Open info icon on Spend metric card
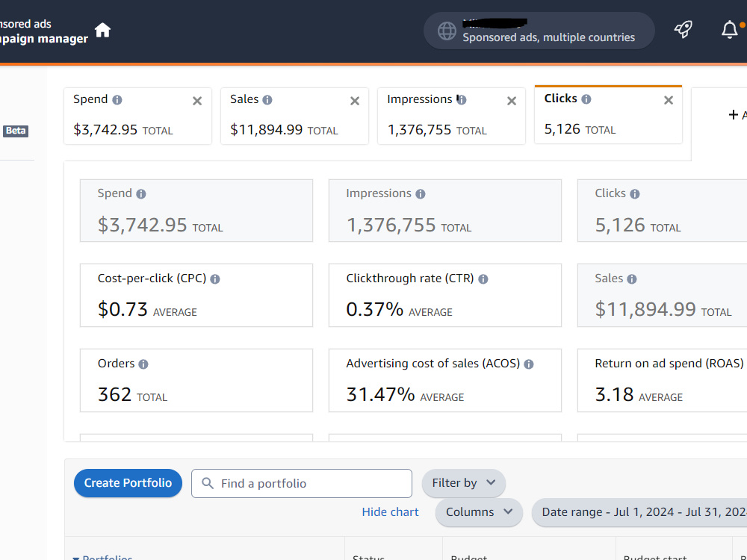This screenshot has height=560, width=747. 141,194
